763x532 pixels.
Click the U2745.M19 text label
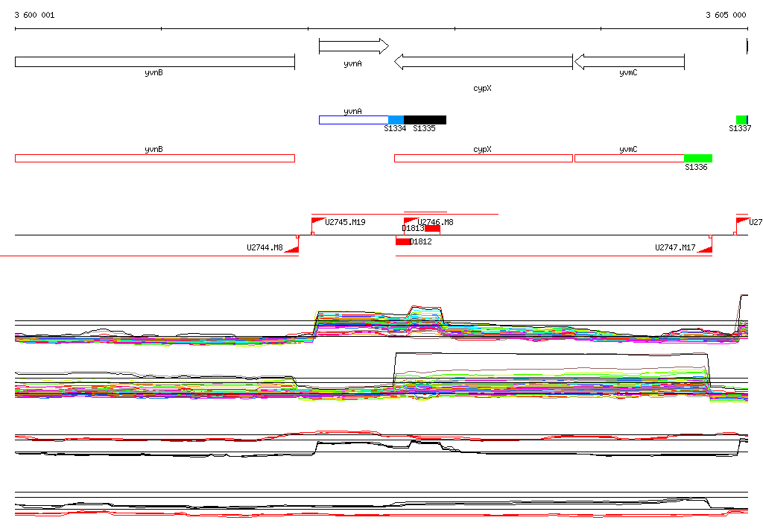coord(345,223)
